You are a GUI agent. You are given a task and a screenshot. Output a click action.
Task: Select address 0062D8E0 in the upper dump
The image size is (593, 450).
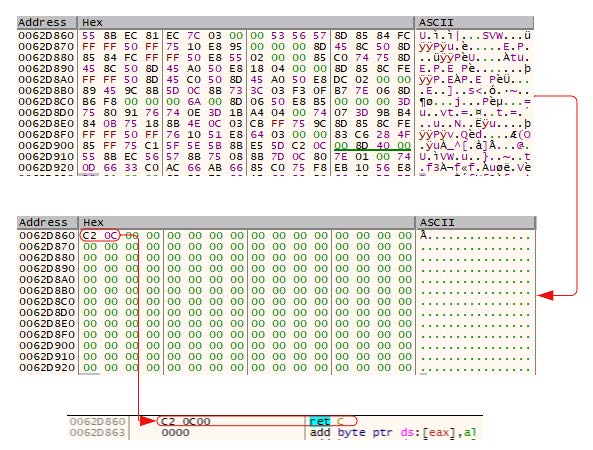pos(46,124)
